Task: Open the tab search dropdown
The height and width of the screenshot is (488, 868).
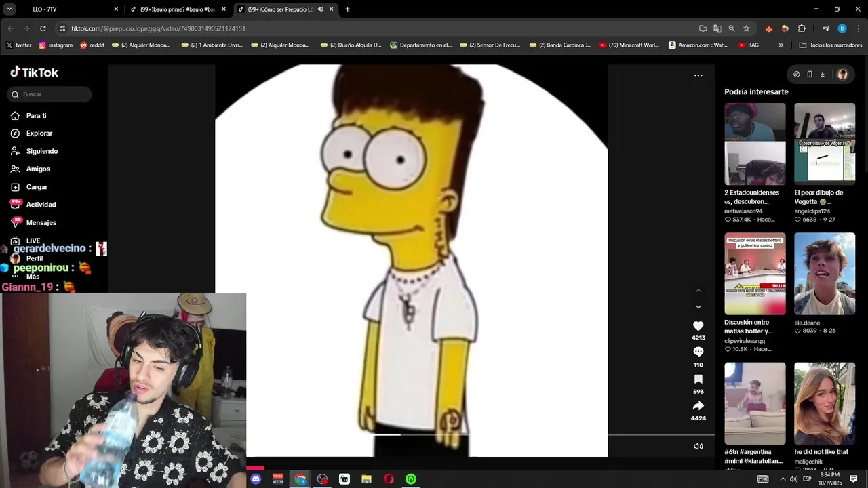Action: [9, 9]
